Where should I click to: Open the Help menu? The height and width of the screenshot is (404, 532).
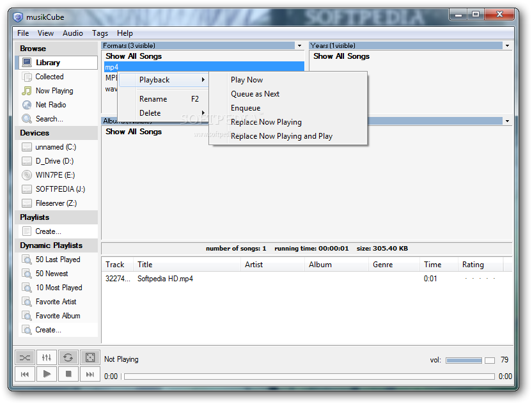[125, 33]
